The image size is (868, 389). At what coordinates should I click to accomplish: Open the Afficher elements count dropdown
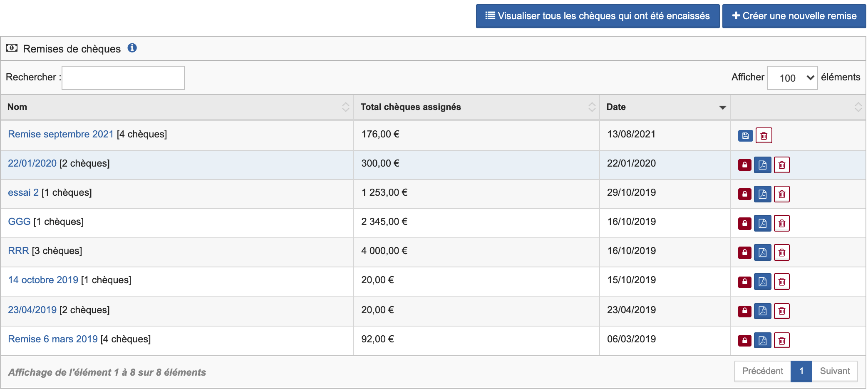(x=792, y=78)
